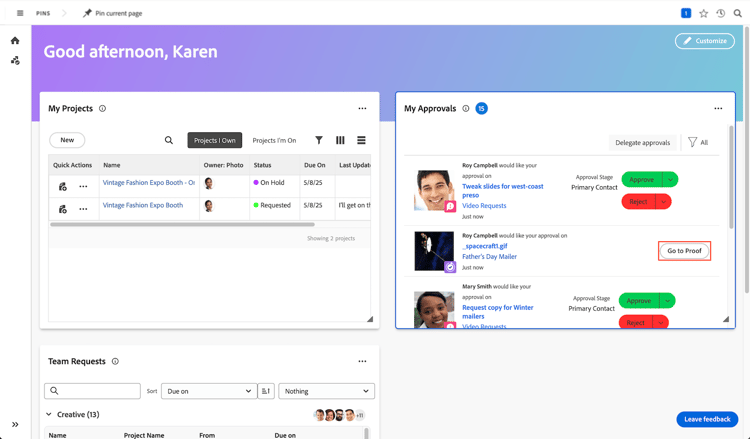Click Roy Campbell's photo on Tweak slides approval
The image size is (750, 439).
434,190
